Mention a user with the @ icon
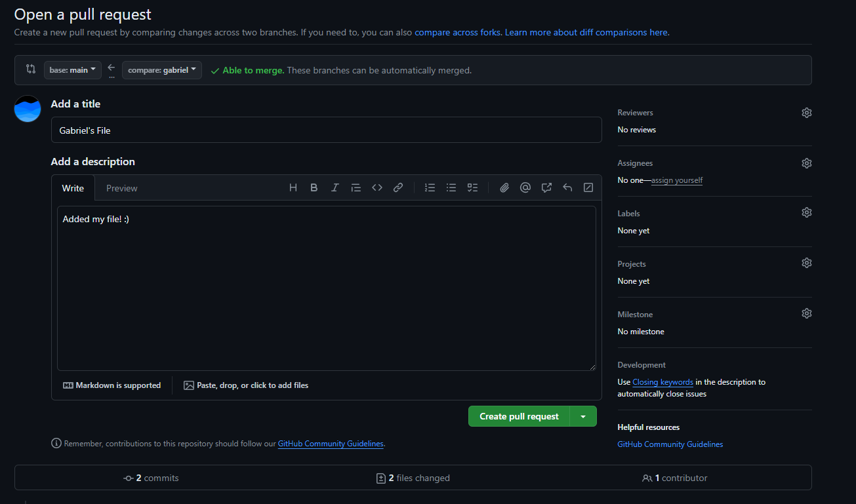This screenshot has height=504, width=856. (x=525, y=187)
